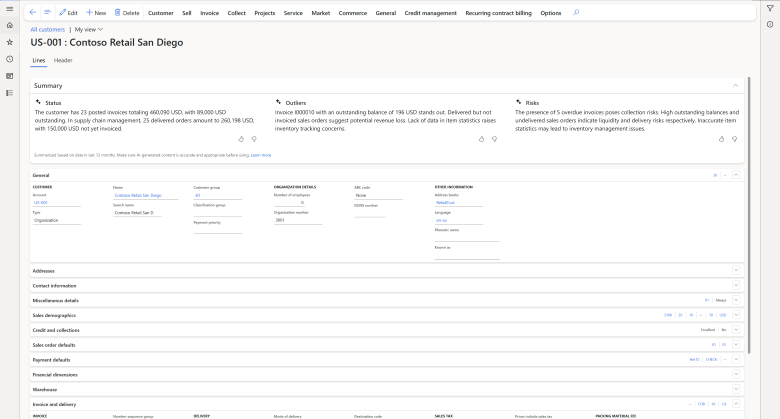Screen dimensions: 780x419
Task: Open the Market menu tab
Action: pyautogui.click(x=320, y=13)
